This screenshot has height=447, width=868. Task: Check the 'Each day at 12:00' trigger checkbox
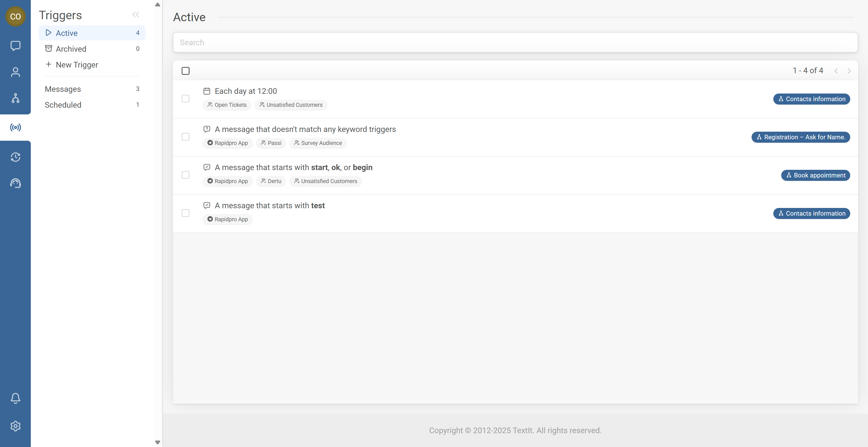[x=185, y=99]
